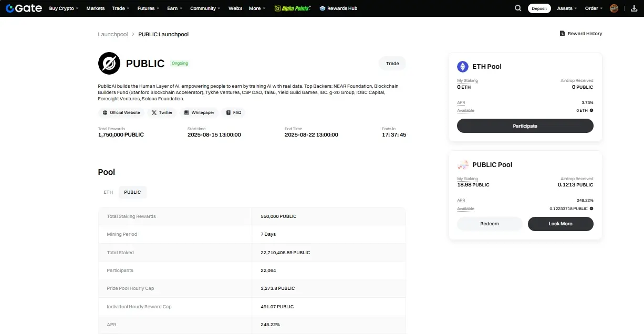Open Rewards Hub in the header
The width and height of the screenshot is (644, 334).
point(338,8)
